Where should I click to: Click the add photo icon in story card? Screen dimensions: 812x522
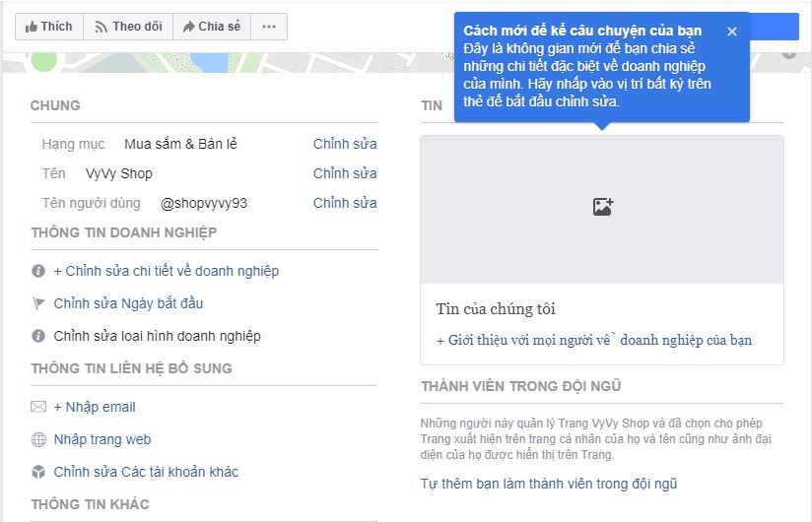tap(602, 207)
